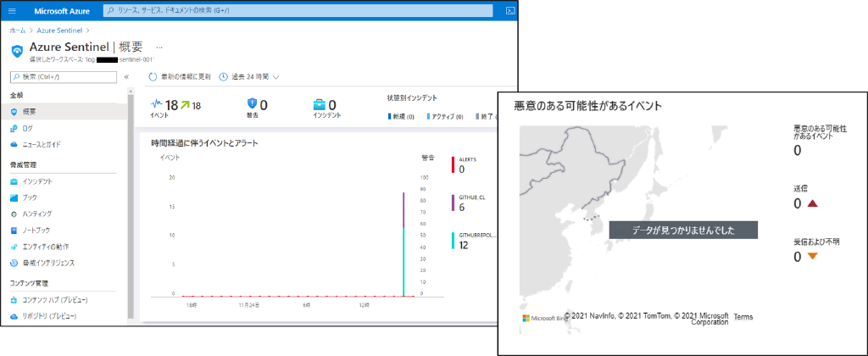The width and height of the screenshot is (868, 356).
Task: Click the 脅威インテリジェンス sidebar icon
Action: 14,263
